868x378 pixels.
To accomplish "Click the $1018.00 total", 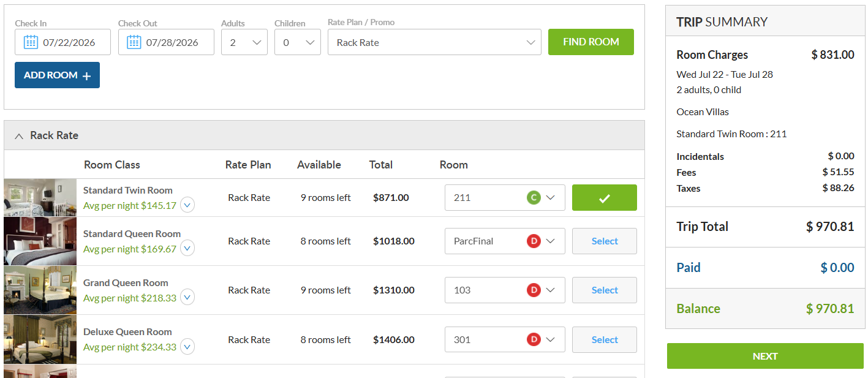I will point(394,241).
